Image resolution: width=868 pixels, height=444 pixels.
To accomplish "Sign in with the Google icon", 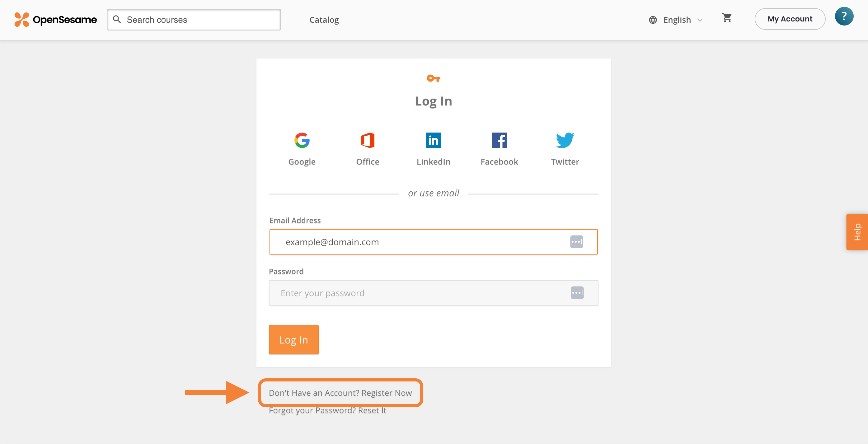I will click(302, 140).
